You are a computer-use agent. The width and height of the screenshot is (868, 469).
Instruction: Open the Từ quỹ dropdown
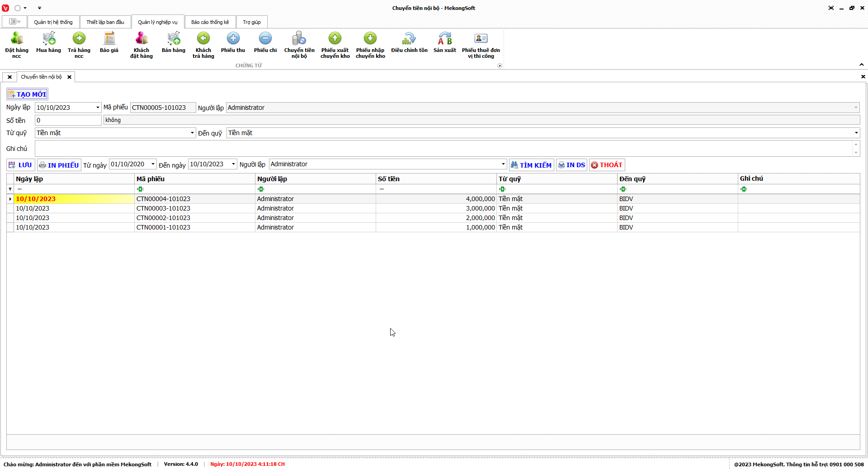point(192,133)
